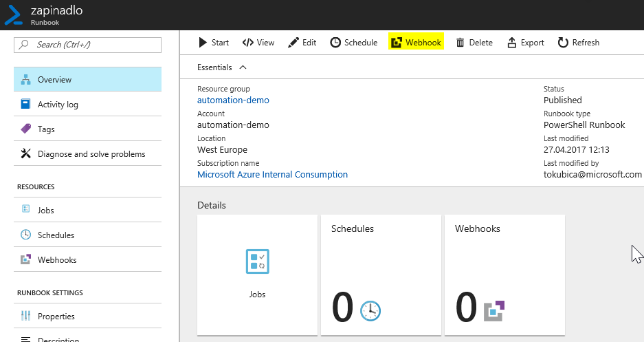Focus the Search (Ctrl+/) field

click(x=87, y=45)
